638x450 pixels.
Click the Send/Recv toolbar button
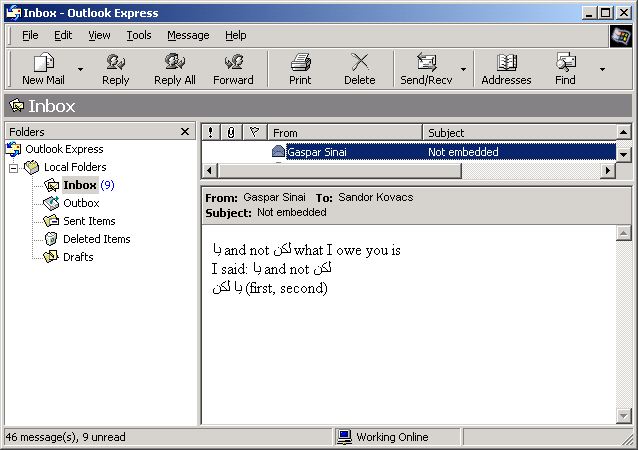click(426, 69)
